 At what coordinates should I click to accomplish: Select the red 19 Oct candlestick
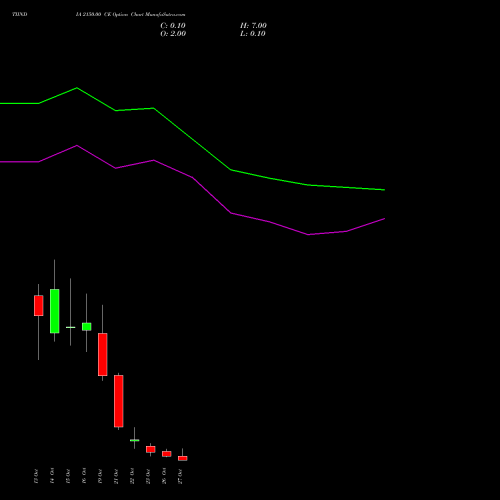point(103,354)
